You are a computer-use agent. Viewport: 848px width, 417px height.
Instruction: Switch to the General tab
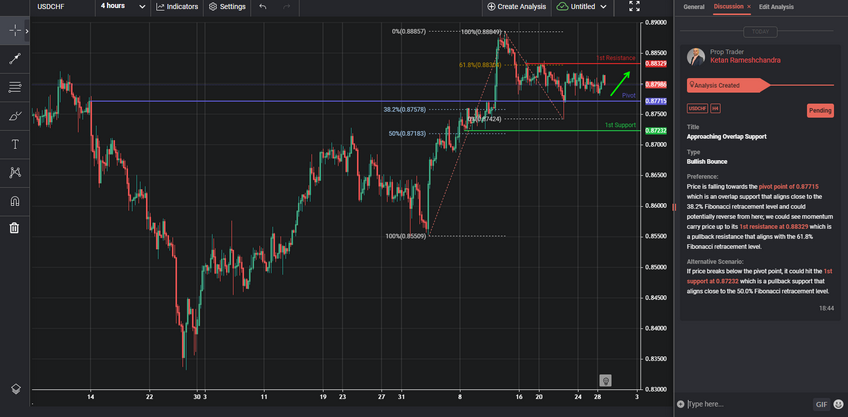(x=694, y=6)
